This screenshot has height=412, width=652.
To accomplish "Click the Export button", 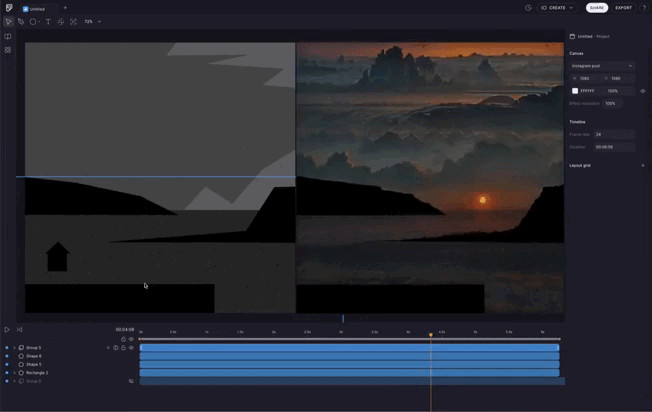I will click(x=623, y=8).
